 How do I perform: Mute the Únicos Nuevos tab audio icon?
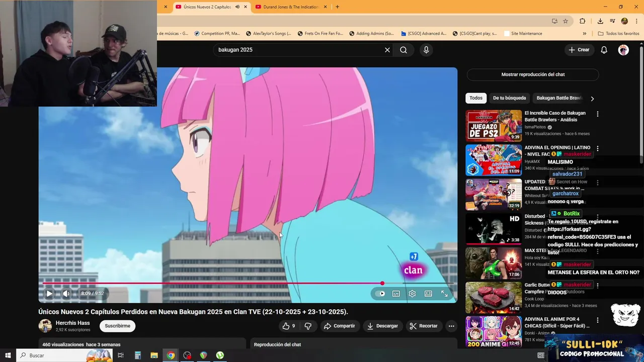click(x=237, y=7)
